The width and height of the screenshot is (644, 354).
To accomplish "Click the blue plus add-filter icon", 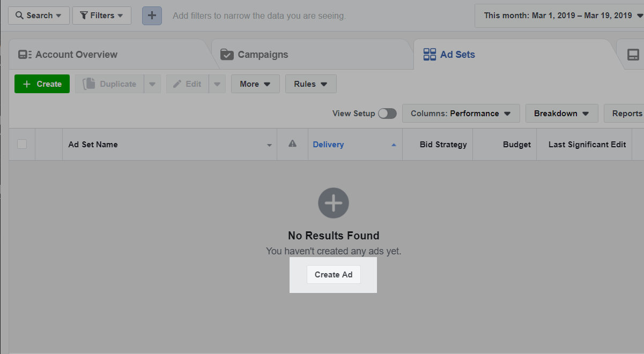I will [x=152, y=16].
